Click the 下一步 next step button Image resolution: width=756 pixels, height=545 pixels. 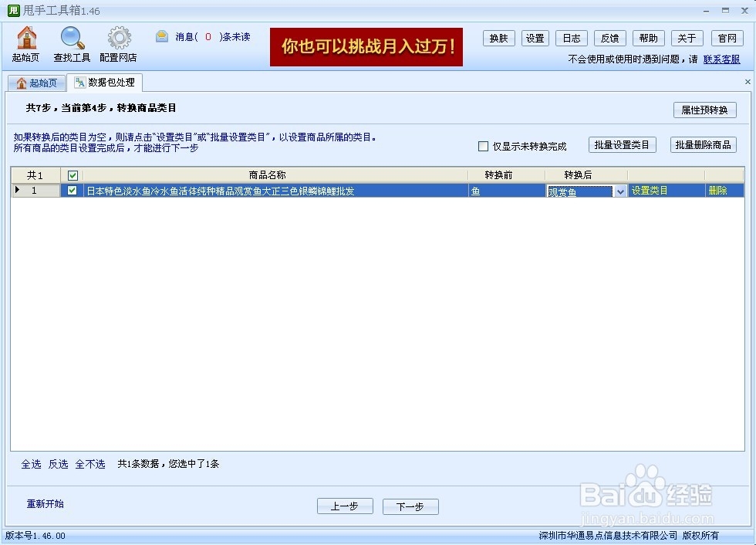[410, 506]
